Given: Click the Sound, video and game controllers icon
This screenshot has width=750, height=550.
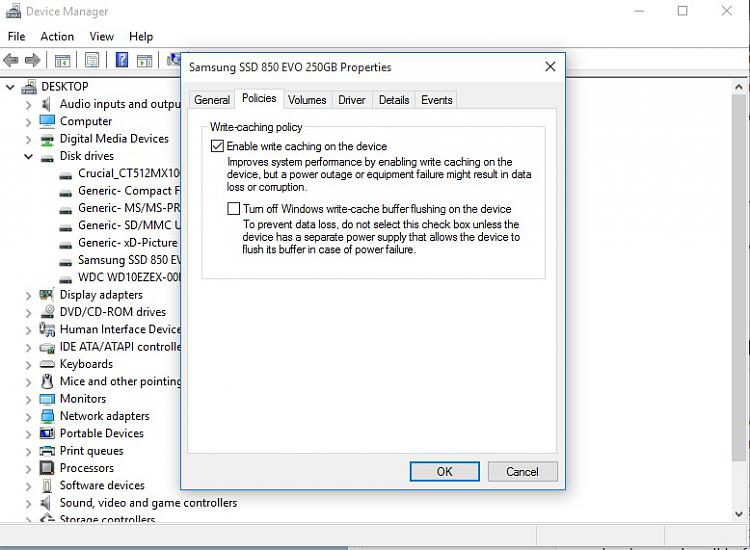Looking at the screenshot, I should pos(46,503).
